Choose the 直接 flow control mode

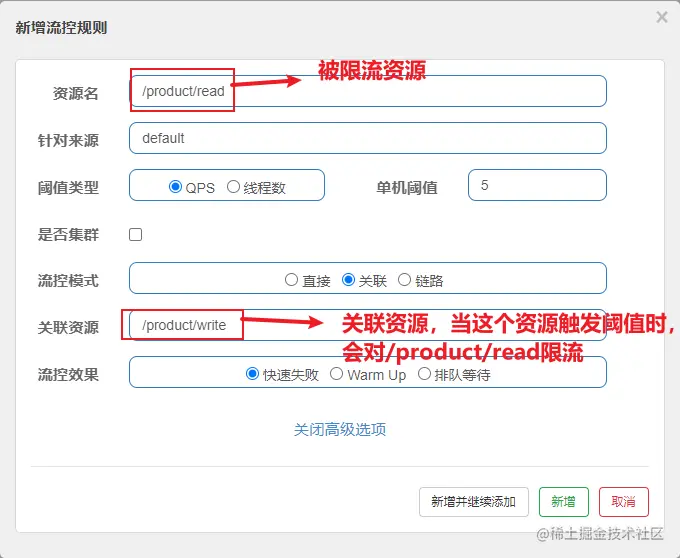[x=291, y=280]
